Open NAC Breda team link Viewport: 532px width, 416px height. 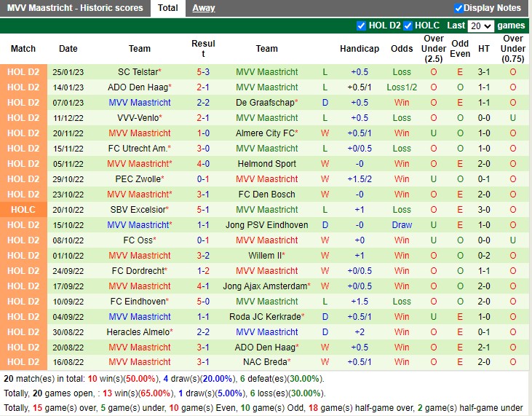click(266, 361)
